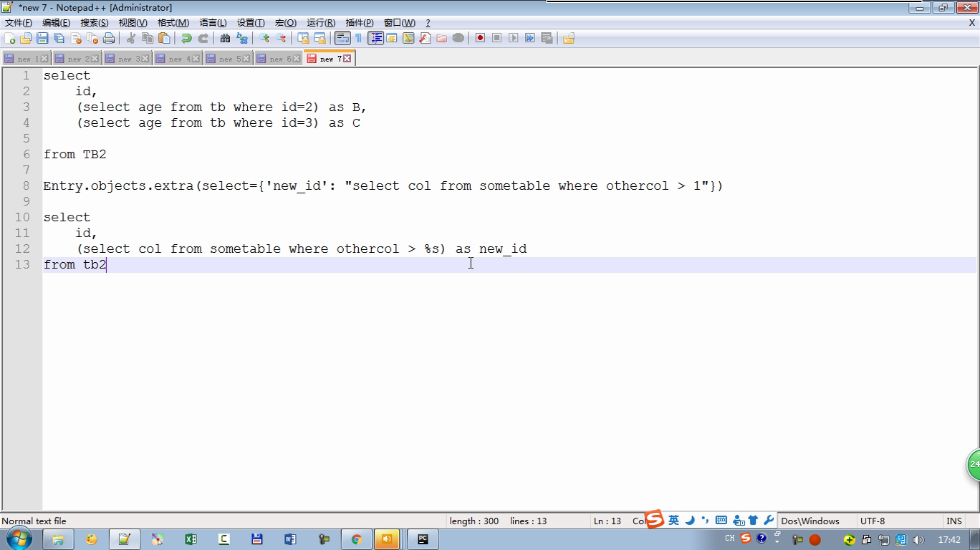Close the new 6 tab
Viewport: 980px width, 550px height.
[297, 59]
